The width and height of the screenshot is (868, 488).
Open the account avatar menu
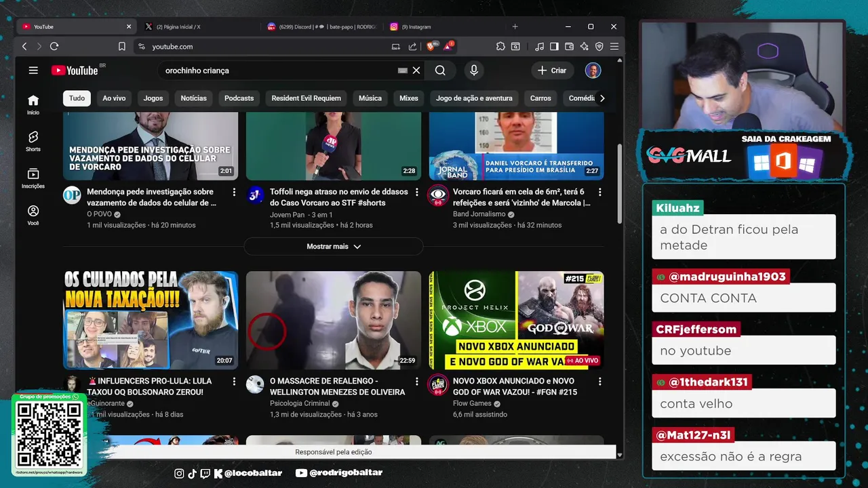pyautogui.click(x=593, y=70)
